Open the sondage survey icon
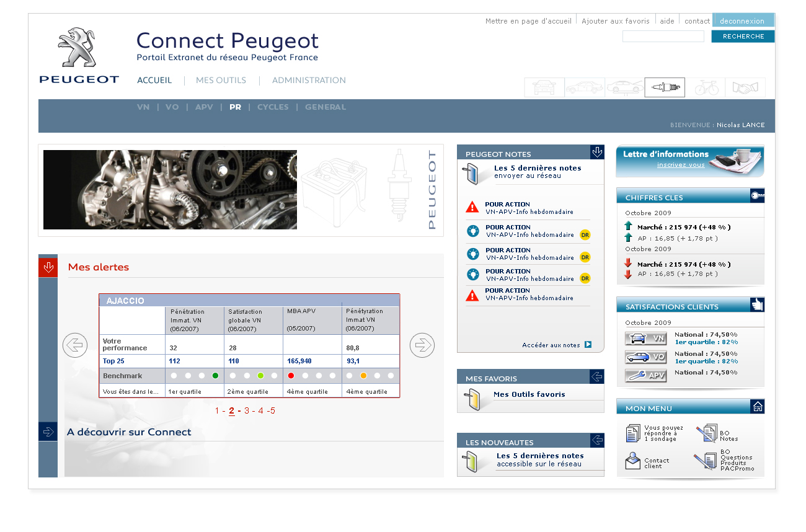Viewport: 806px width, 532px height. pos(633,433)
